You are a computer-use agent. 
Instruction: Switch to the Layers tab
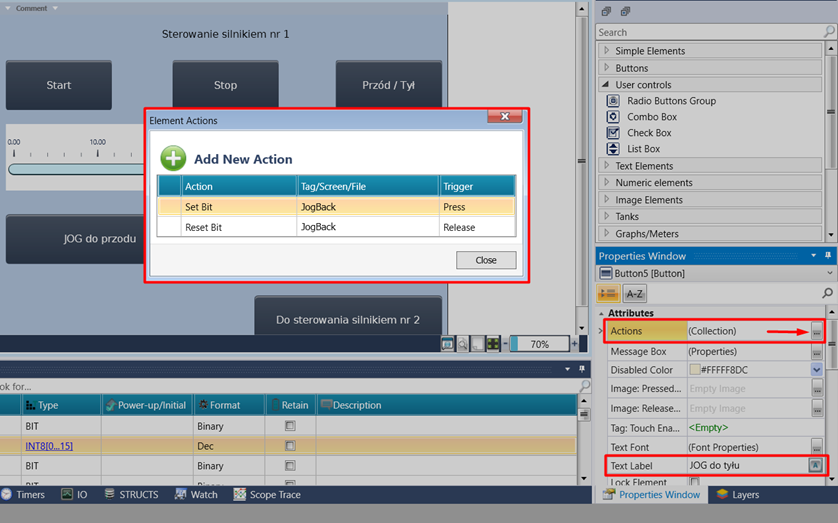738,495
